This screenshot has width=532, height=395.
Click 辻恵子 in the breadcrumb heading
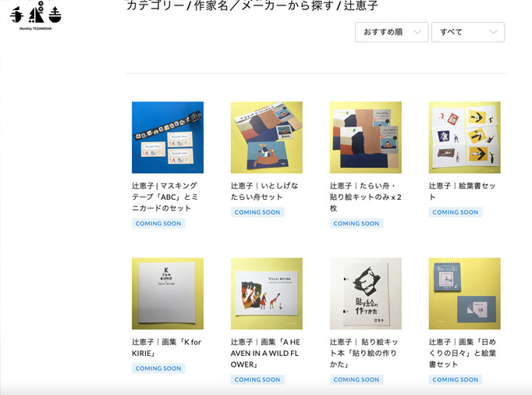[x=362, y=6]
